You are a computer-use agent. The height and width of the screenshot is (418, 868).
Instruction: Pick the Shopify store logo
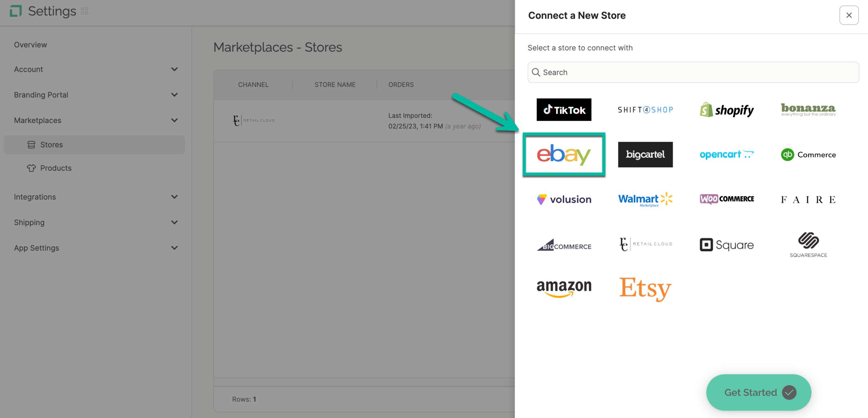(x=727, y=110)
